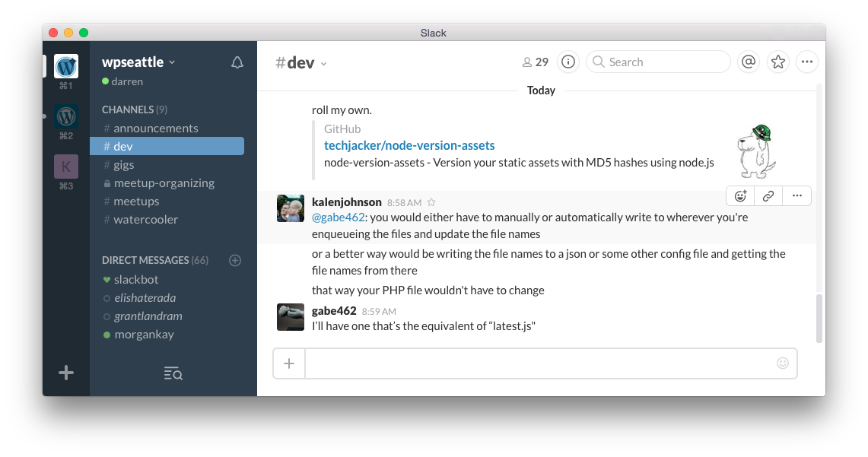
Task: Open more items ellipsis in header
Action: (x=807, y=62)
